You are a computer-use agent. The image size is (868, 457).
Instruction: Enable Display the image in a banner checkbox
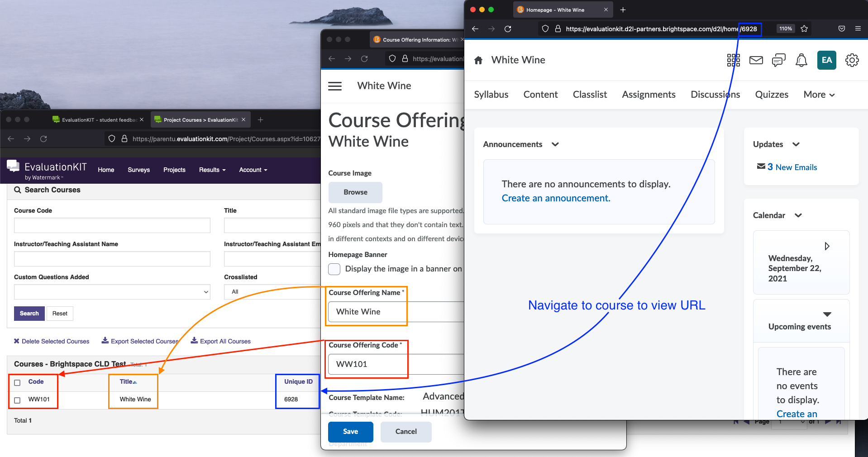coord(334,269)
